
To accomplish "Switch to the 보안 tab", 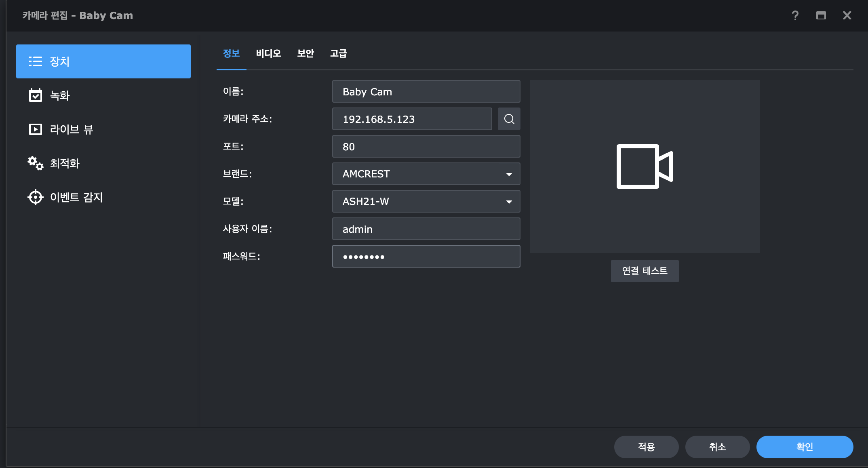I will [x=305, y=53].
